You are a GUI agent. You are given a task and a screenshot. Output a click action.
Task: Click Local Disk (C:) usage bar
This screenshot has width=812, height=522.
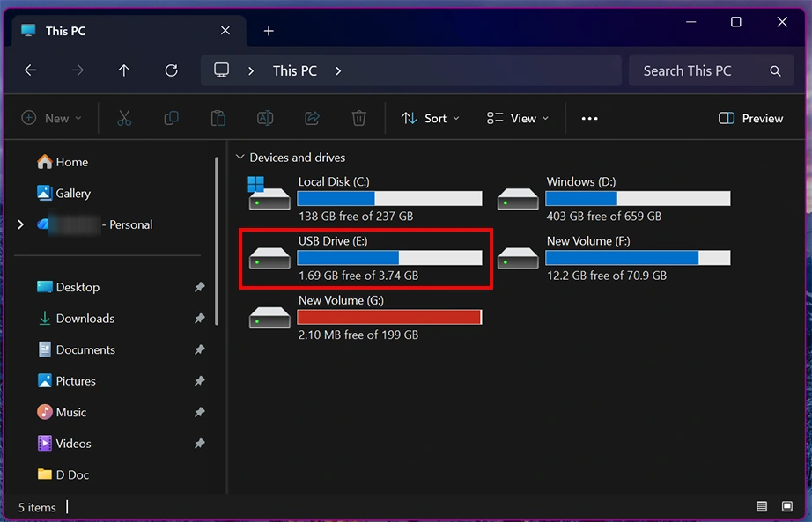pos(389,198)
